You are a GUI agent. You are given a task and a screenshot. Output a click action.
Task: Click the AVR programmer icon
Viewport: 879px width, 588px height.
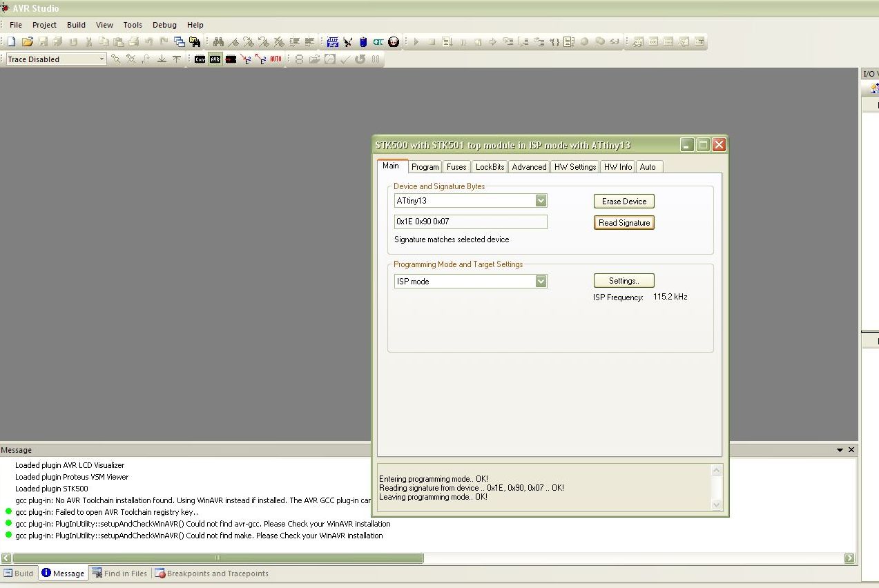[215, 59]
